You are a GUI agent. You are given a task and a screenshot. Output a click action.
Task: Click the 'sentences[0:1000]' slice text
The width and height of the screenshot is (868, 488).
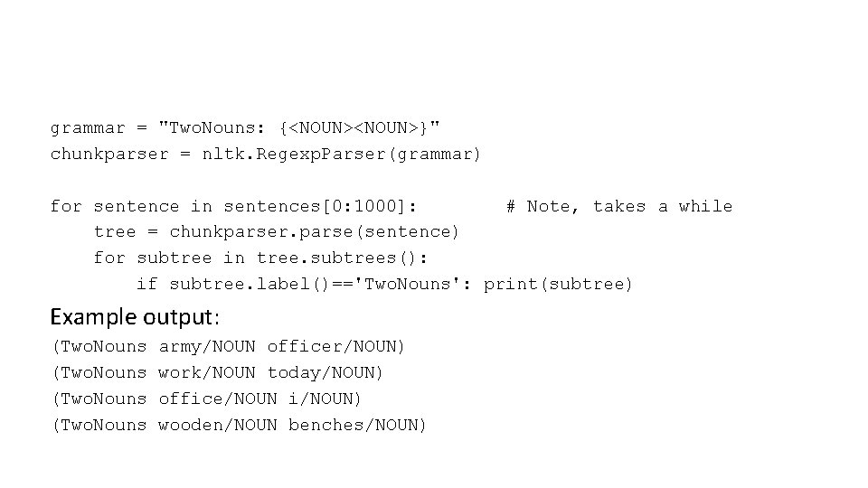(320, 207)
